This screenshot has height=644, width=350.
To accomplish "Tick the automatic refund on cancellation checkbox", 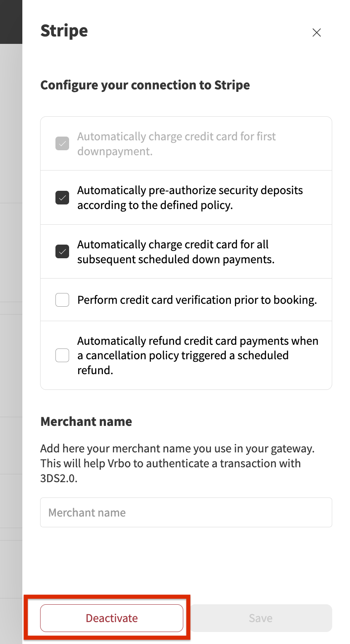I will [62, 355].
